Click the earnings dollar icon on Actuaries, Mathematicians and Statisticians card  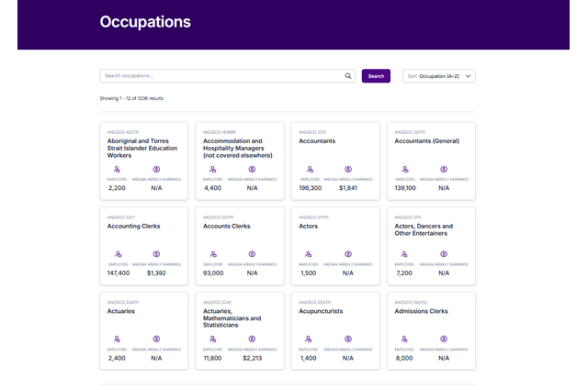click(x=252, y=339)
